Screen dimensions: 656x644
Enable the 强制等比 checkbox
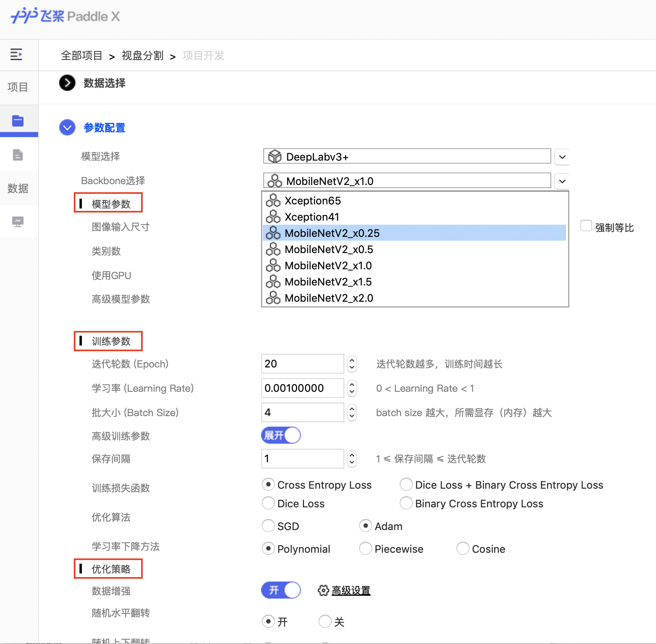point(586,226)
